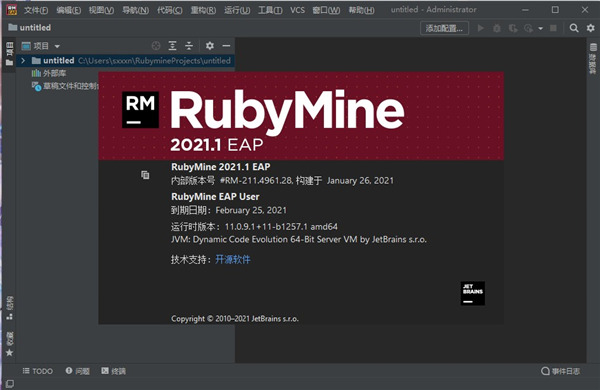The width and height of the screenshot is (600, 390).
Task: Click build number #RM-211.4961.28 text
Action: tap(256, 181)
